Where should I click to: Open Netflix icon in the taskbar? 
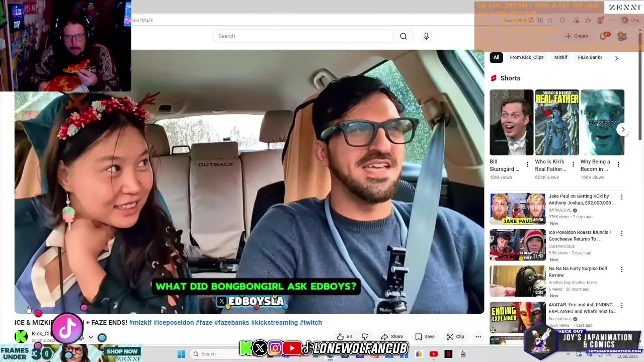coord(448,354)
